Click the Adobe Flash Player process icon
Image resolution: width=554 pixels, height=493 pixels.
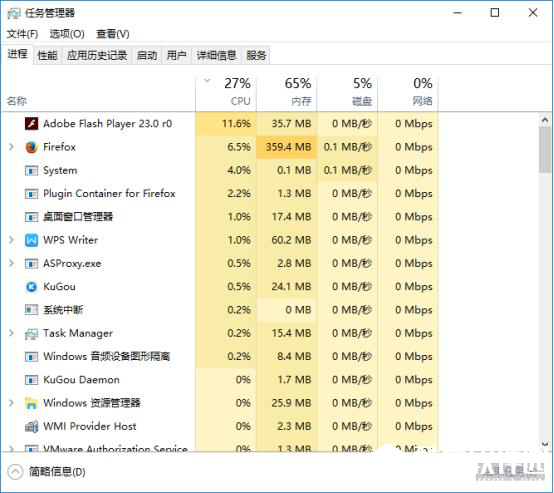31,124
